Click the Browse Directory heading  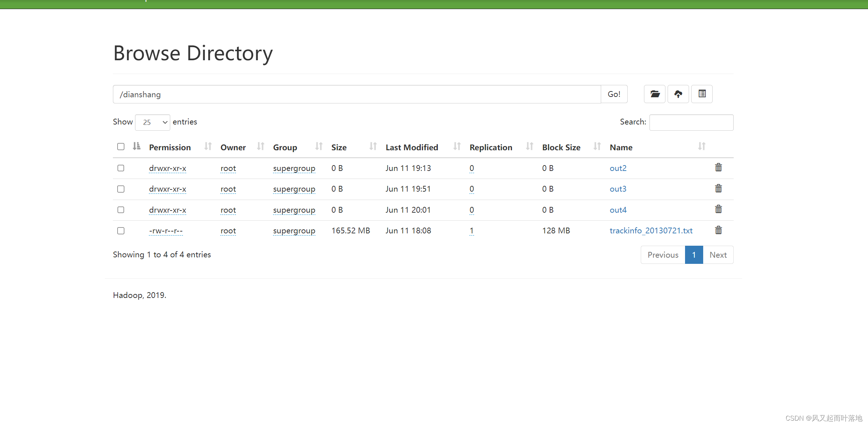pyautogui.click(x=193, y=53)
